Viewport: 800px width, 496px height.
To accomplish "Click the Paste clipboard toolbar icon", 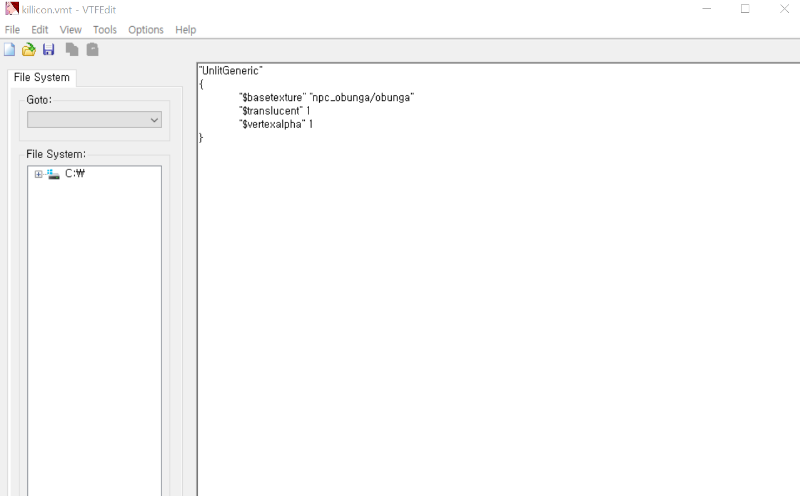I will pos(92,49).
